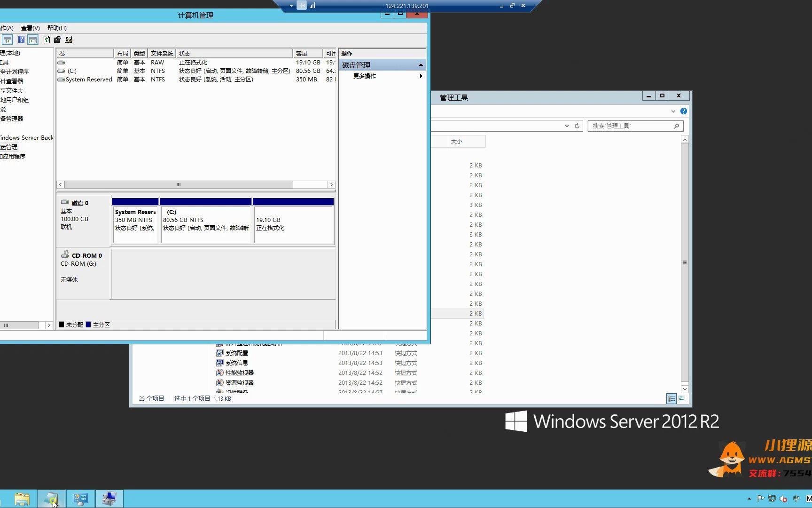Select the (C:) 80.56 GB partition block
812x508 pixels.
click(206, 221)
